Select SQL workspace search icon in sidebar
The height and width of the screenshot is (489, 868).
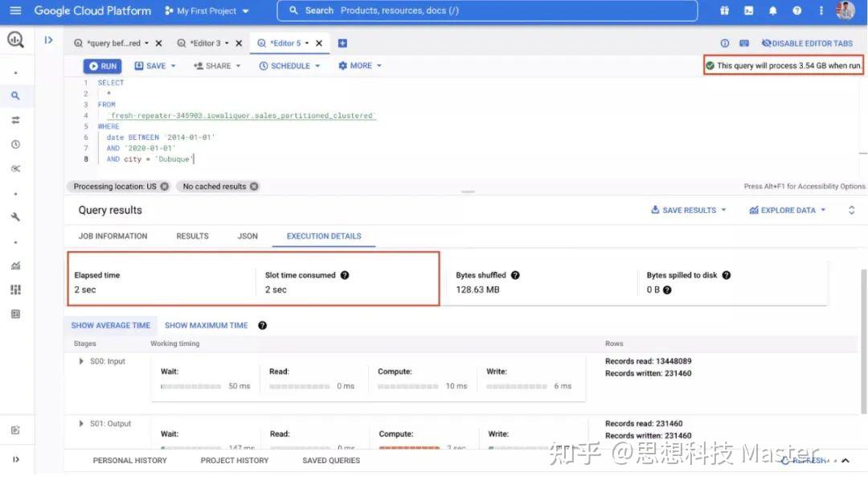pos(15,96)
